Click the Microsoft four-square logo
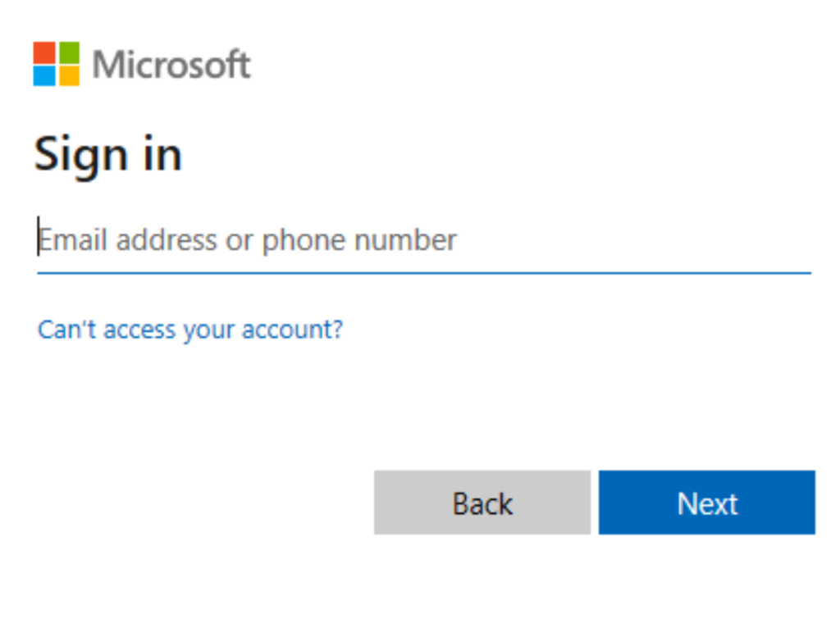This screenshot has width=840, height=637. tap(57, 64)
